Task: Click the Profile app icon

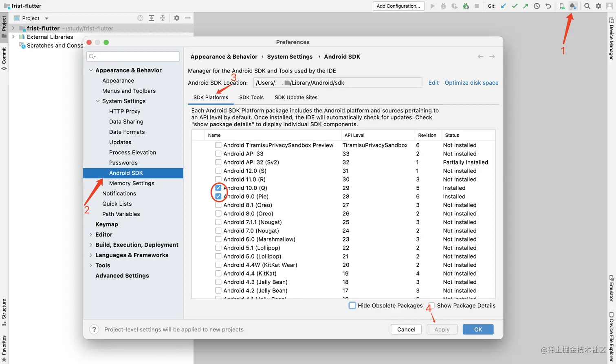Action: pos(466,6)
